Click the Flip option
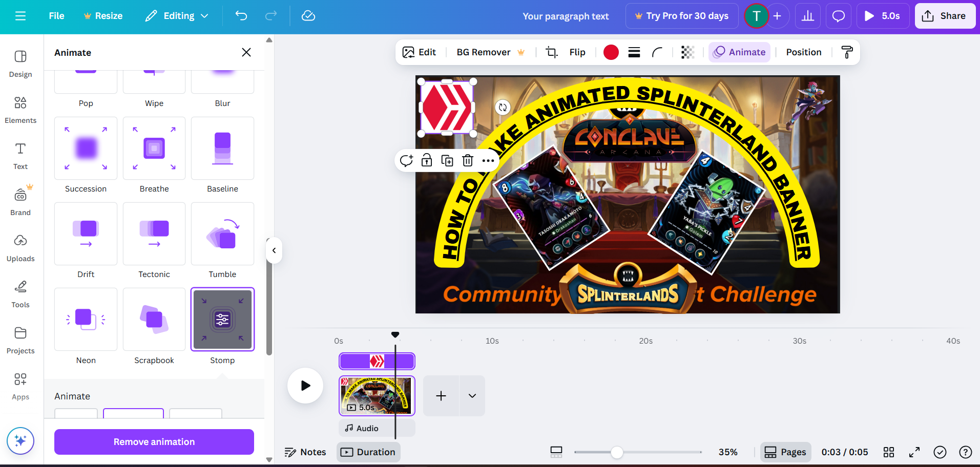The height and width of the screenshot is (467, 980). [577, 52]
